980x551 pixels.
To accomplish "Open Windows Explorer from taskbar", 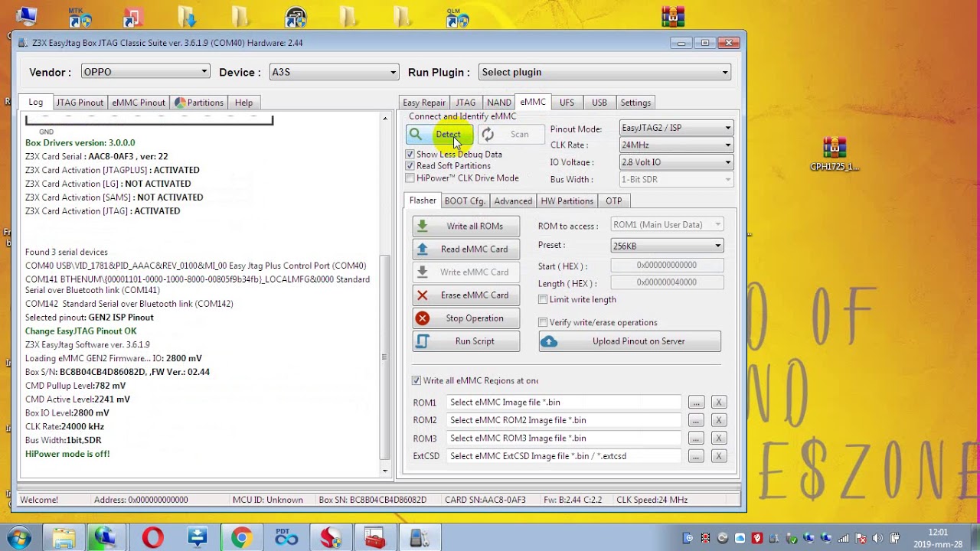I will (64, 538).
